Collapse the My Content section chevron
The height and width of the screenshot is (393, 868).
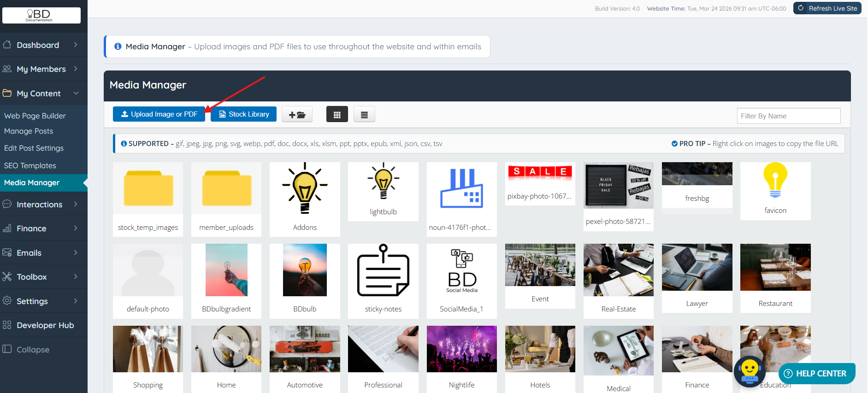click(x=76, y=93)
